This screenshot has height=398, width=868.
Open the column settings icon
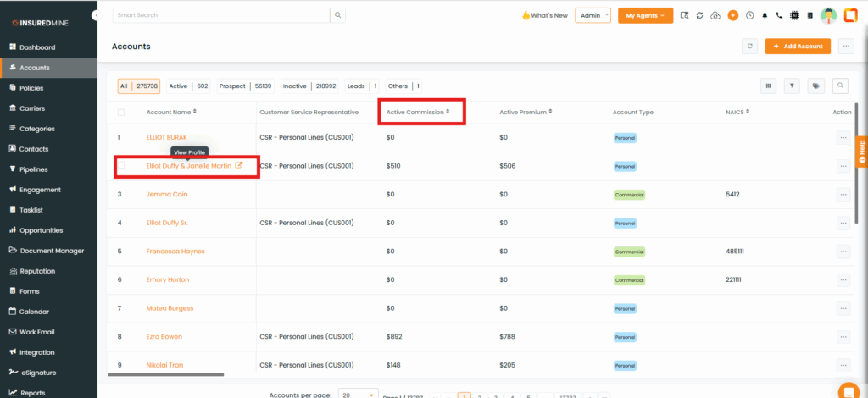click(x=769, y=86)
